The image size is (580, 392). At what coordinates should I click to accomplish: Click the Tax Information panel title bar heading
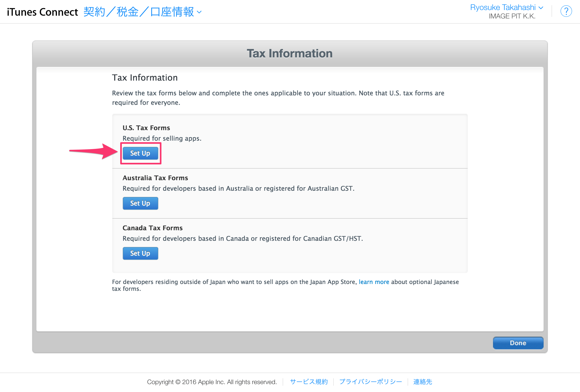pyautogui.click(x=290, y=53)
